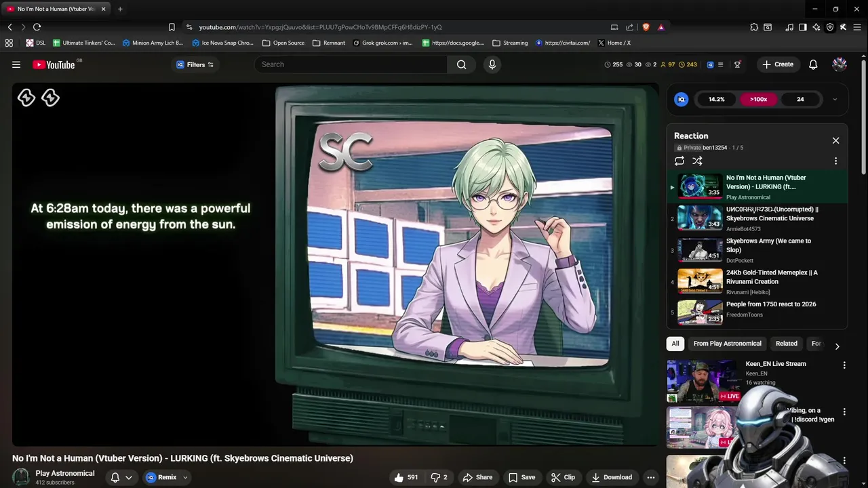Like the video with 591 likes
Image resolution: width=868 pixels, height=488 pixels.
tap(406, 477)
